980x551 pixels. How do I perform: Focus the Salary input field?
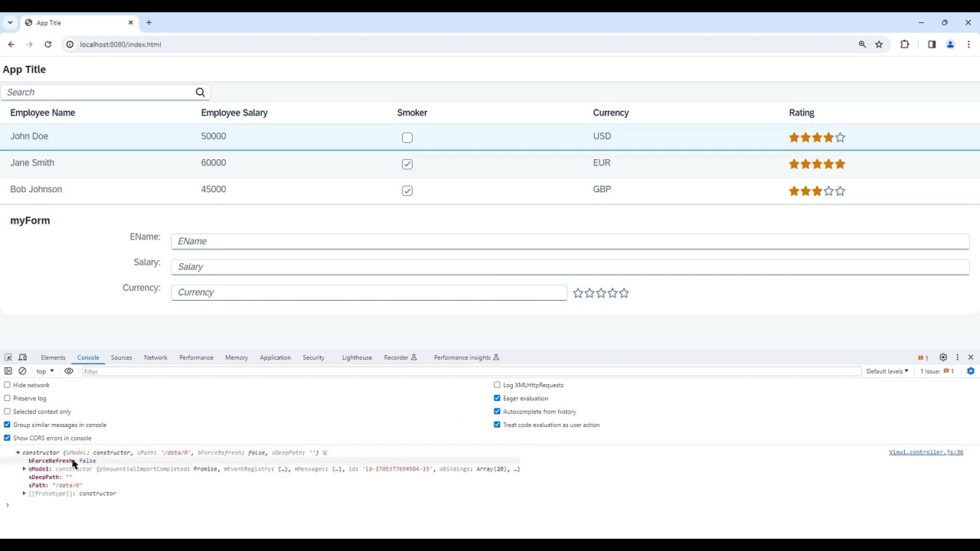point(570,267)
